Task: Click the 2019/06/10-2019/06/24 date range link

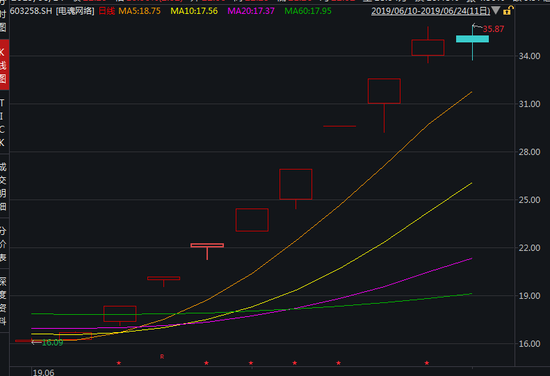Action: tap(430, 11)
